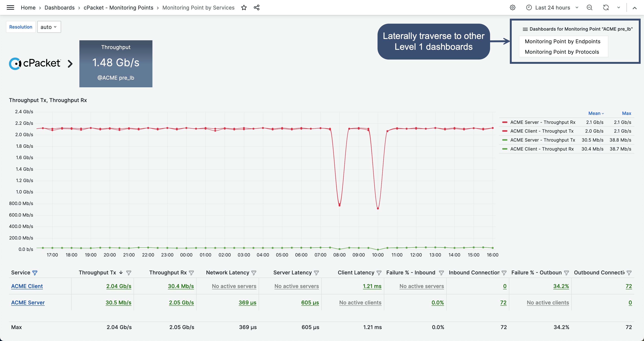This screenshot has width=644, height=341.
Task: Refresh the dashboard
Action: pos(606,7)
